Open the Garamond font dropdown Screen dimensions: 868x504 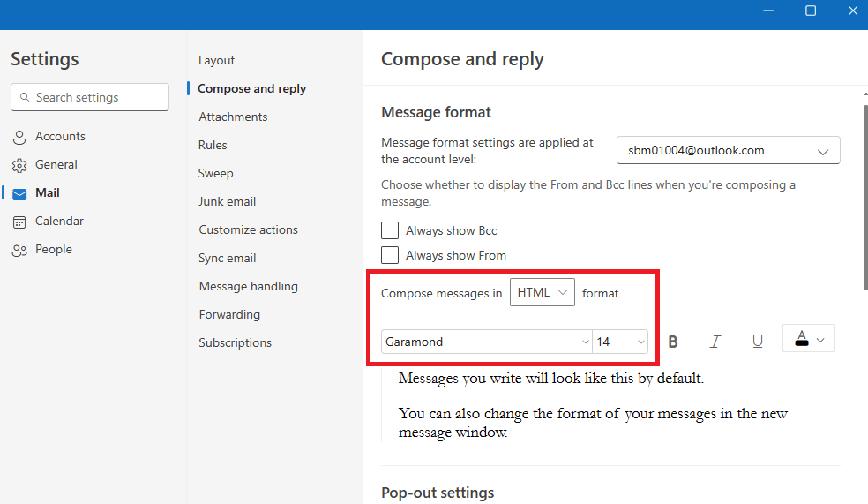[487, 342]
